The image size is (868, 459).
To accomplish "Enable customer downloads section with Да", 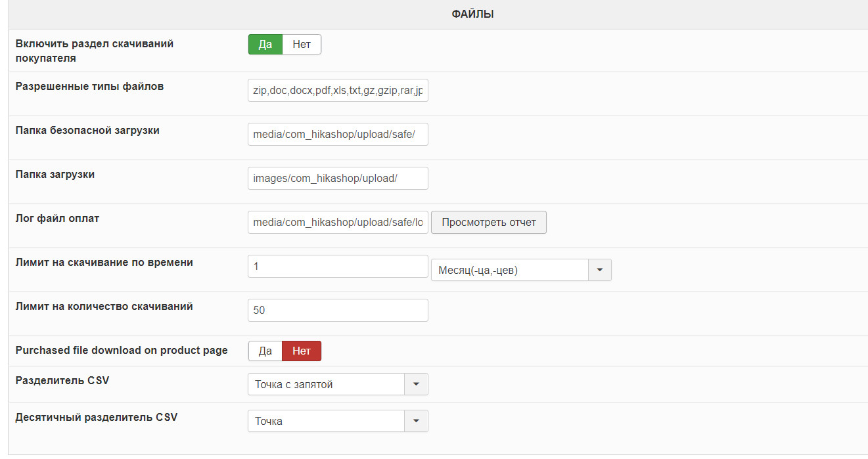I will point(265,45).
